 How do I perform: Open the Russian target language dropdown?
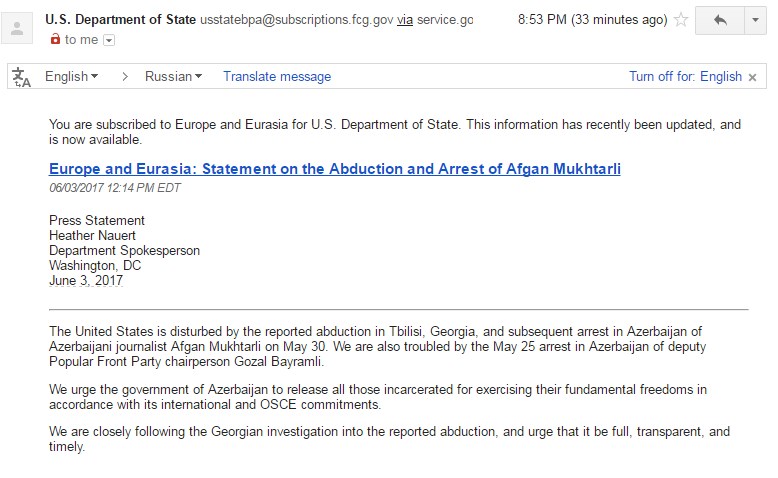point(173,76)
